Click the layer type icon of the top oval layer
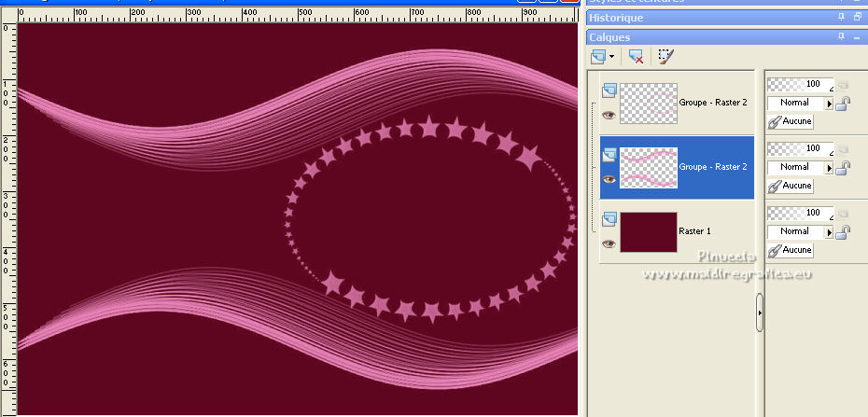Screen dimensions: 868x417 (x=609, y=90)
